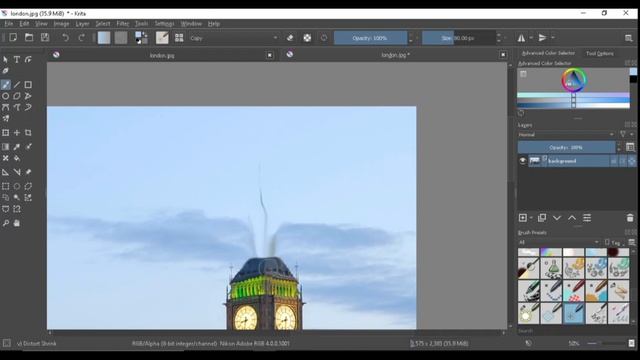The height and width of the screenshot is (360, 640).
Task: Select the Measure tool
Action: 17,172
